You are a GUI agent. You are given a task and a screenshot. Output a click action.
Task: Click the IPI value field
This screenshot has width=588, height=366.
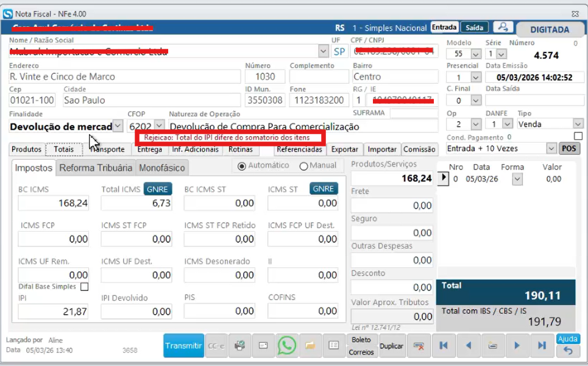(x=53, y=312)
